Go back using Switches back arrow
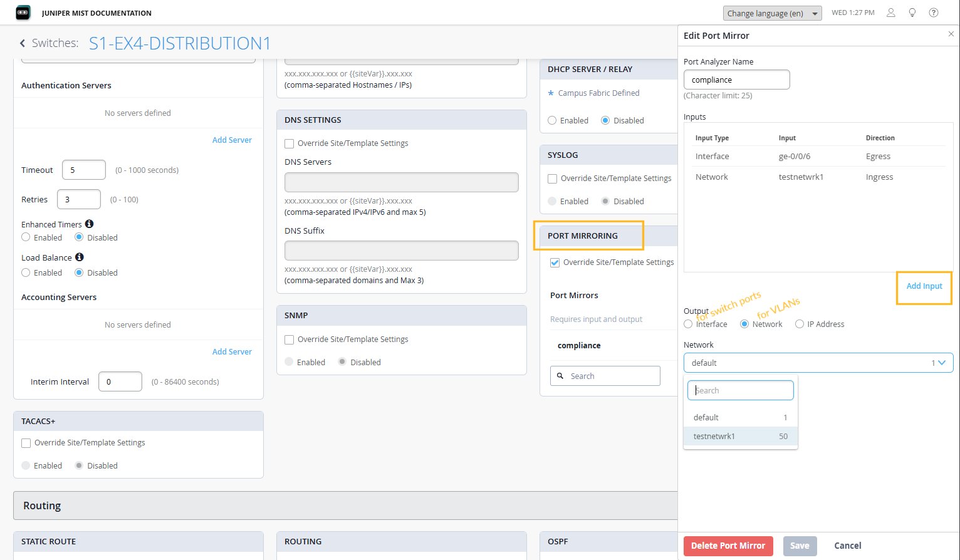Screen dimensions: 960x560 (x=23, y=43)
